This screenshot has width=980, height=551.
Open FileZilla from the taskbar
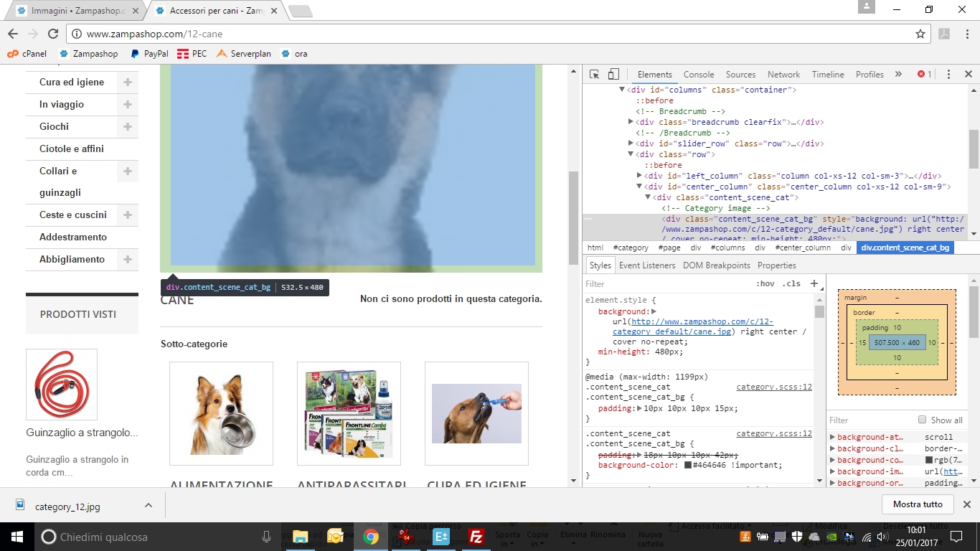pos(476,537)
